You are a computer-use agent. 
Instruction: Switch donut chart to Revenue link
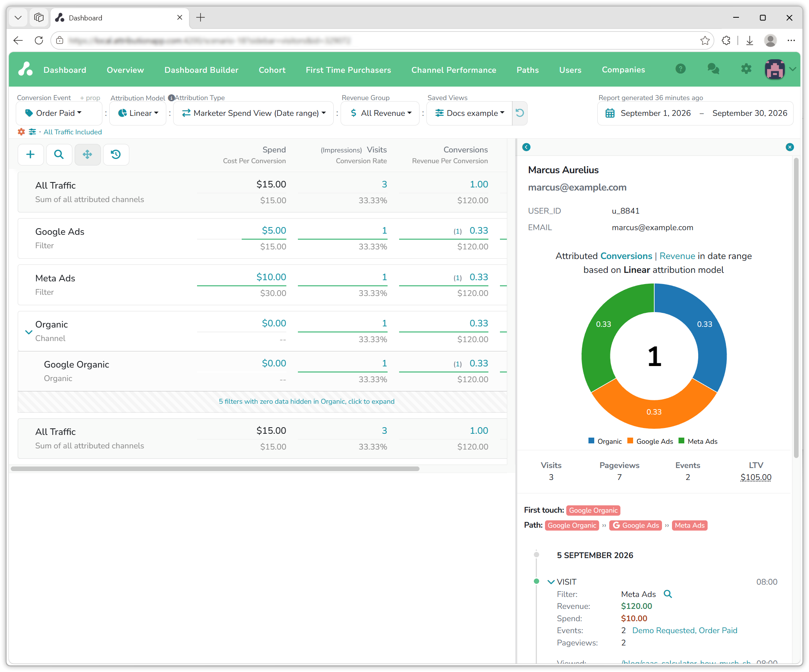[x=677, y=256]
